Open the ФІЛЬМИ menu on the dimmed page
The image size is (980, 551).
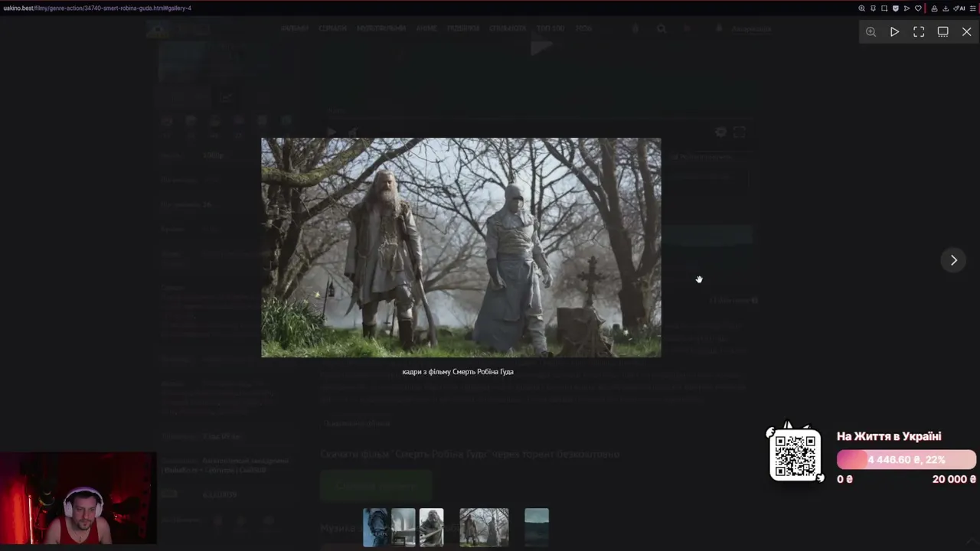[x=295, y=28]
